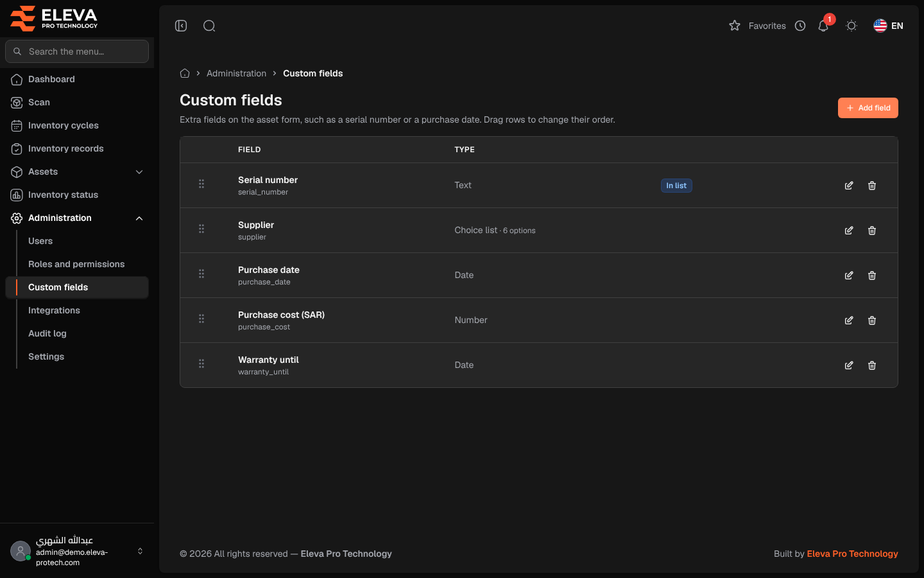Viewport: 924px width, 578px height.
Task: Focus the Search the menu field
Action: (77, 51)
